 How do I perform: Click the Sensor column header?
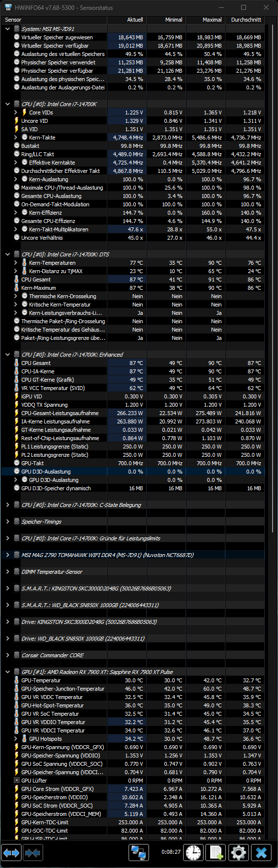coord(54,20)
